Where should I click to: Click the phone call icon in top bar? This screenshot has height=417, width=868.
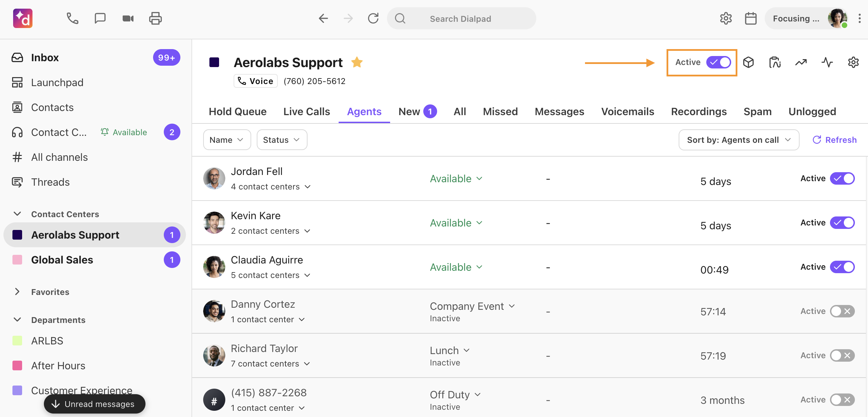(x=73, y=18)
